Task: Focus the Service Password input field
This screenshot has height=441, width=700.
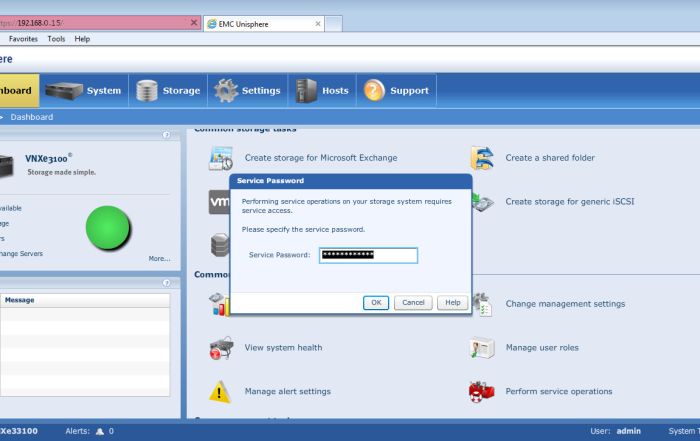Action: point(367,255)
